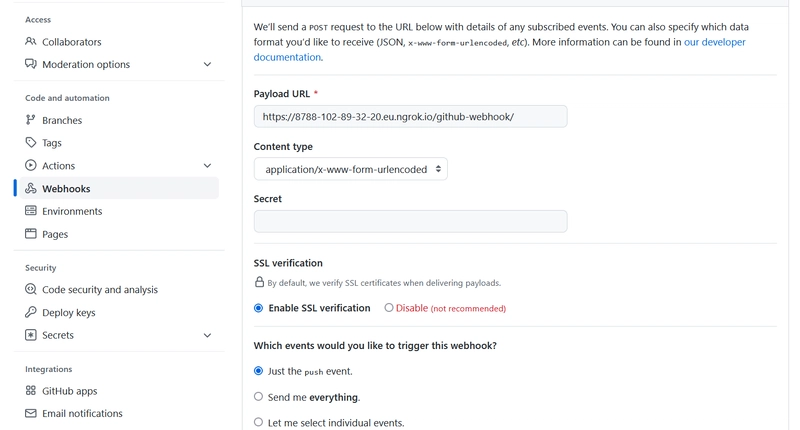
Task: Open the Webhooks settings page
Action: point(66,189)
